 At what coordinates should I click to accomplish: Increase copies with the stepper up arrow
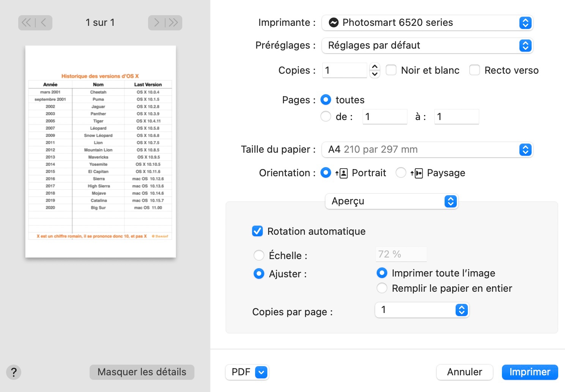tap(375, 67)
